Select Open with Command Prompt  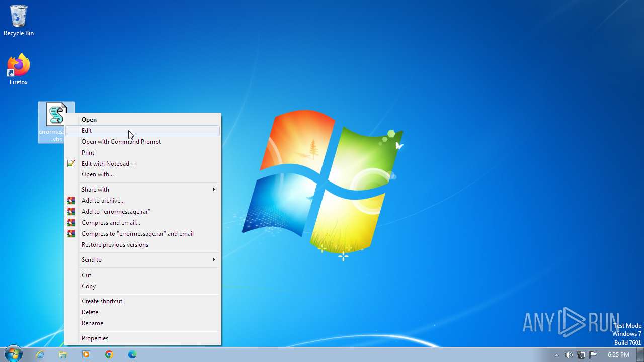[143, 142]
